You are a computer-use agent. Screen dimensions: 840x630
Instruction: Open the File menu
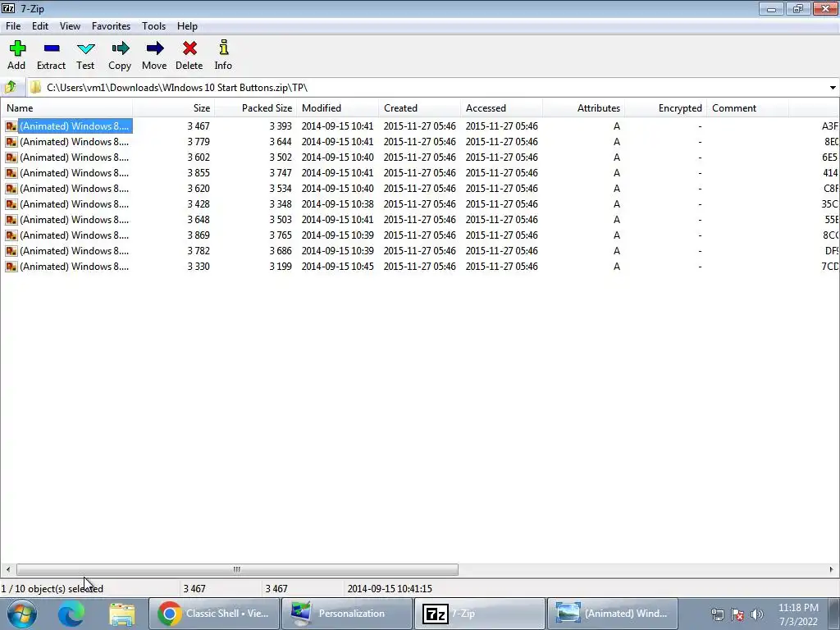point(13,26)
